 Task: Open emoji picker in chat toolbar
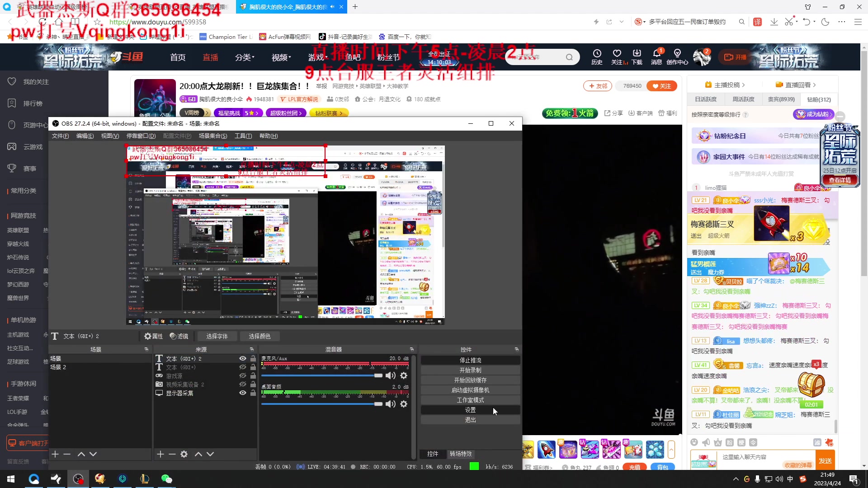[694, 442]
